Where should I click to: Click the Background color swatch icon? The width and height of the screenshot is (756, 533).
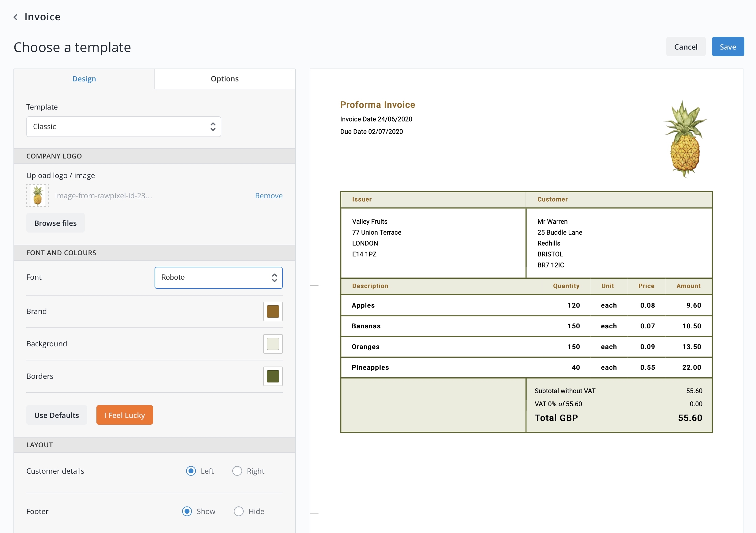tap(272, 344)
